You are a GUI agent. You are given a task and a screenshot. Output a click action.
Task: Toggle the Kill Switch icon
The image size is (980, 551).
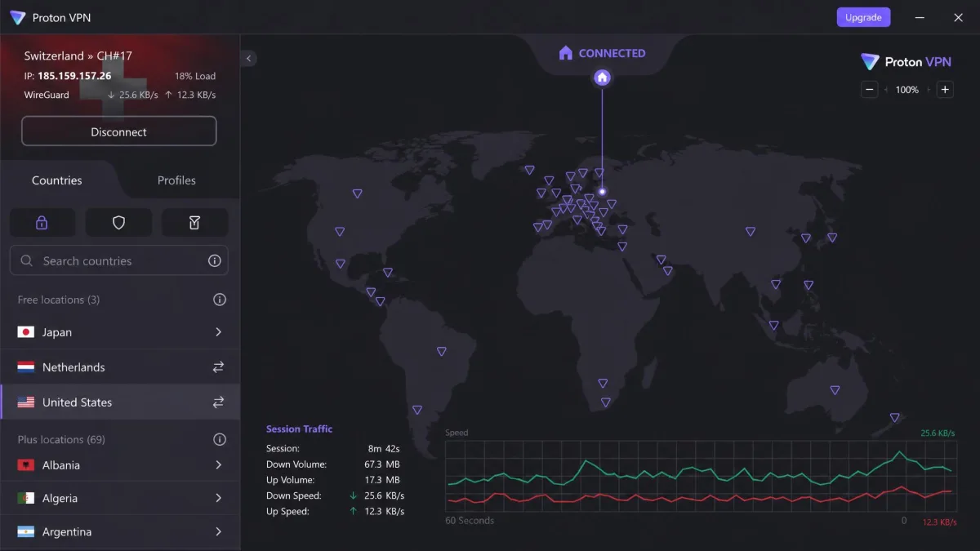click(x=194, y=222)
